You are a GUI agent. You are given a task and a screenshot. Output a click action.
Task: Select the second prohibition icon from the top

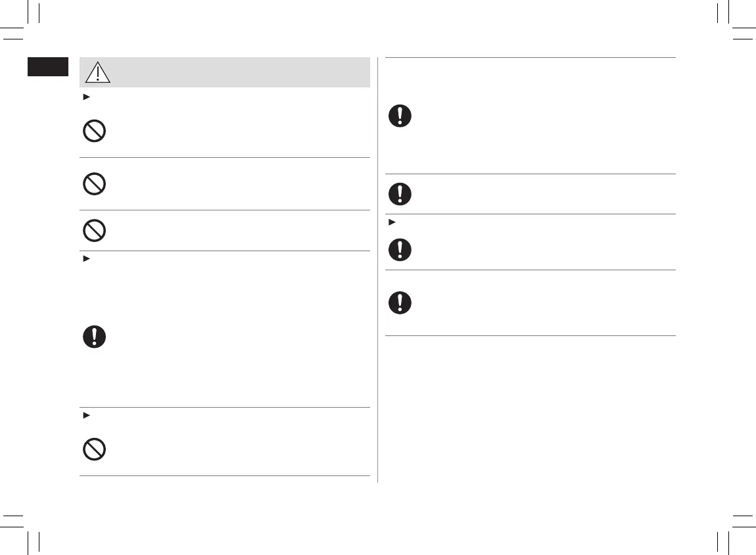click(94, 183)
